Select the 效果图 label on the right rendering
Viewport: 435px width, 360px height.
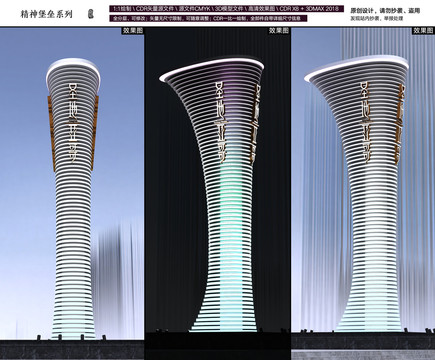(423, 31)
